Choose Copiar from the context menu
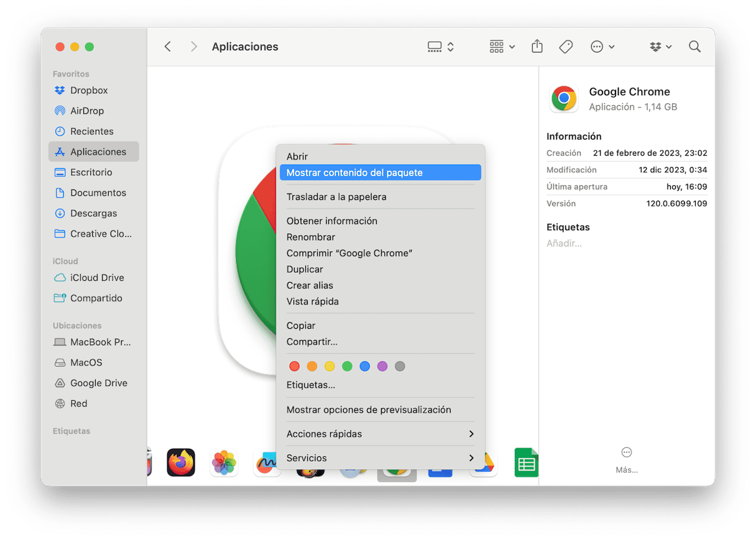The image size is (756, 540). (x=380, y=326)
